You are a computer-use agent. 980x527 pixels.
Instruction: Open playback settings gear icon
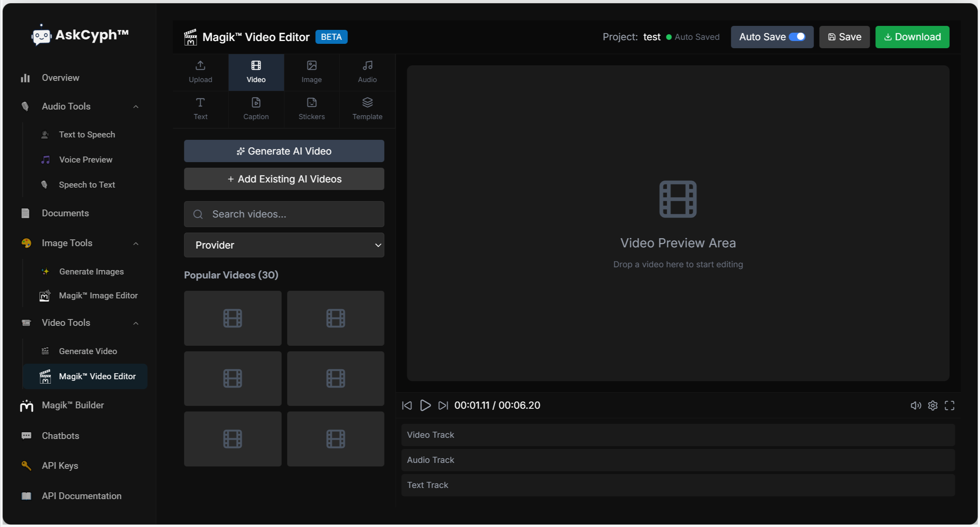coord(932,405)
